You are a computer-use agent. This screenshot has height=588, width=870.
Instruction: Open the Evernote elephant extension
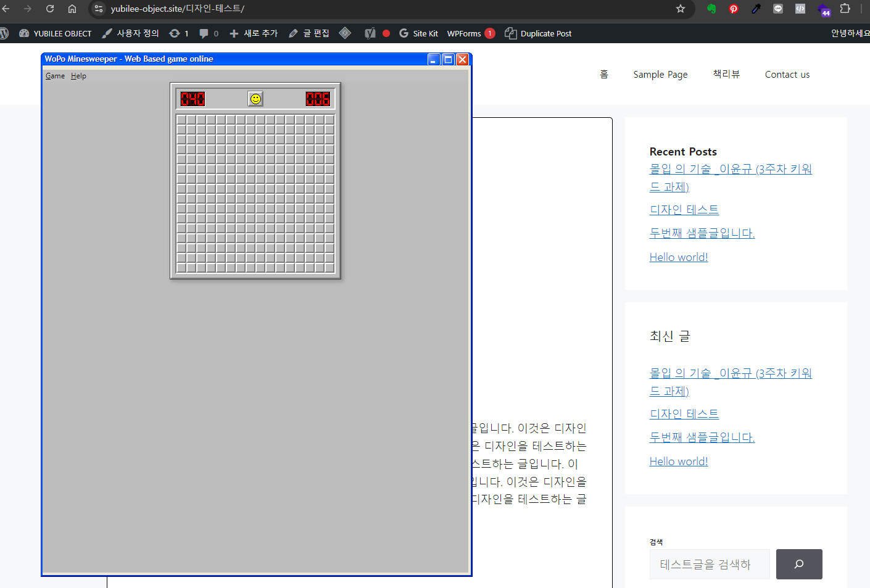coord(711,9)
